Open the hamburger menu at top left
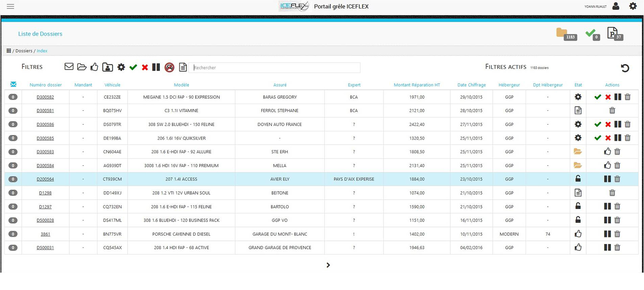The width and height of the screenshot is (644, 290). point(10,6)
